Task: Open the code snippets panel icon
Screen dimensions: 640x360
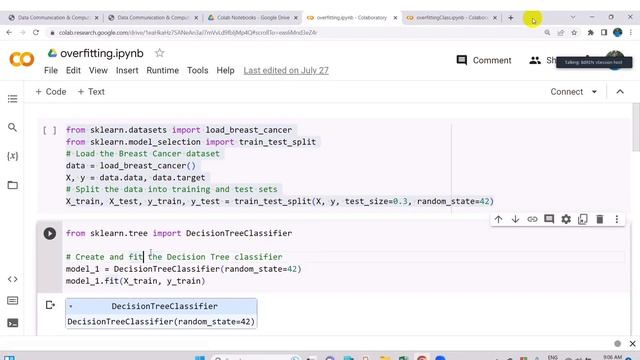Action: pyautogui.click(x=13, y=279)
